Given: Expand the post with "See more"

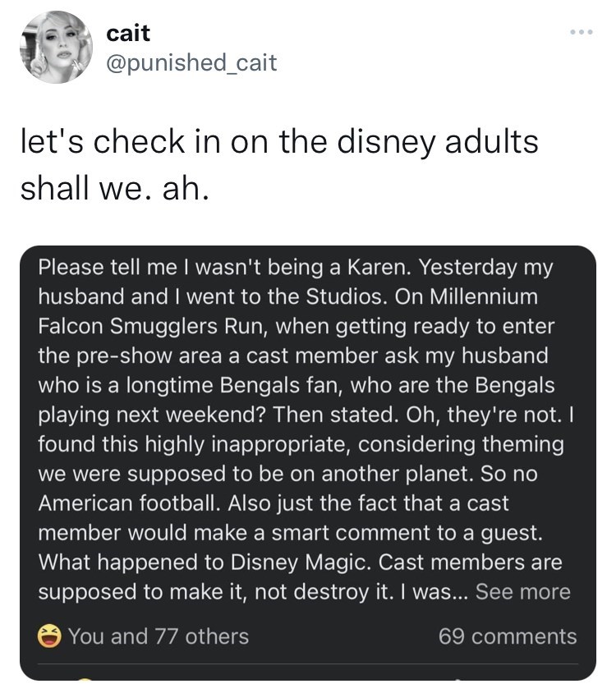Looking at the screenshot, I should pyautogui.click(x=522, y=592).
